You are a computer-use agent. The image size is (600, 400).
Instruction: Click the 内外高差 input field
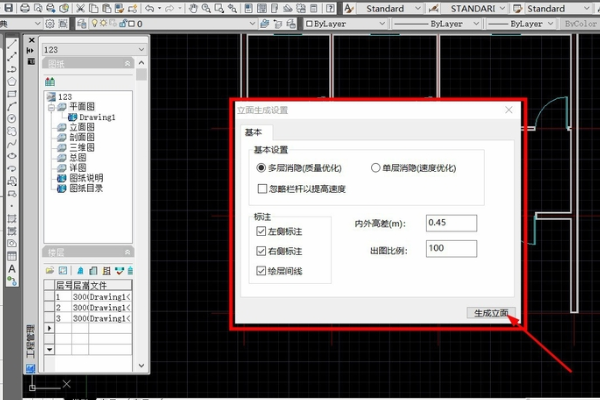451,222
